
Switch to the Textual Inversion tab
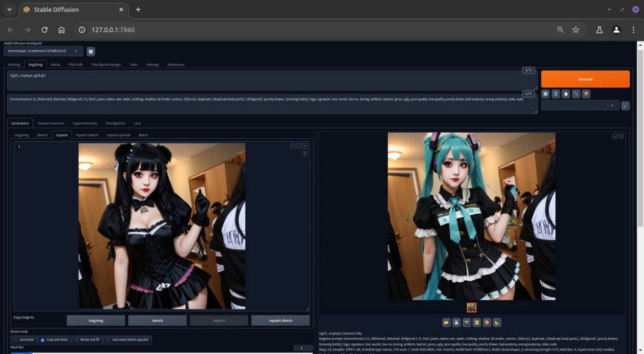(51, 123)
